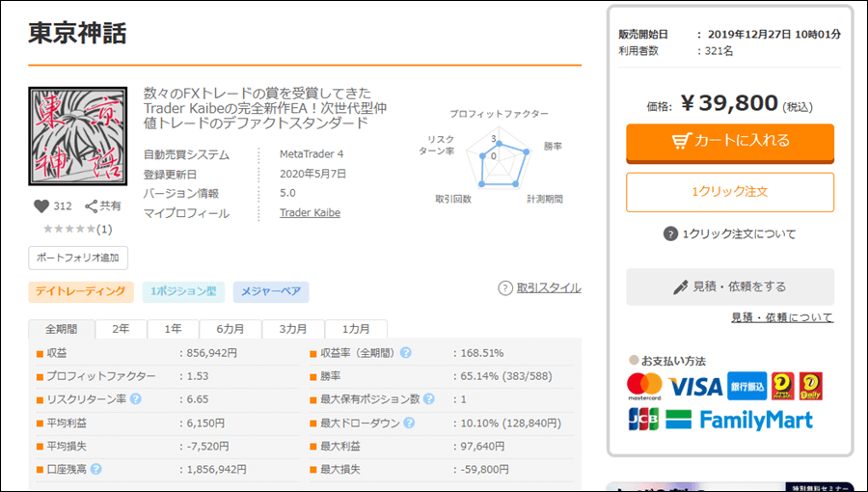Click help icon next to 収益率(全期間)
The image size is (868, 492).
(406, 353)
